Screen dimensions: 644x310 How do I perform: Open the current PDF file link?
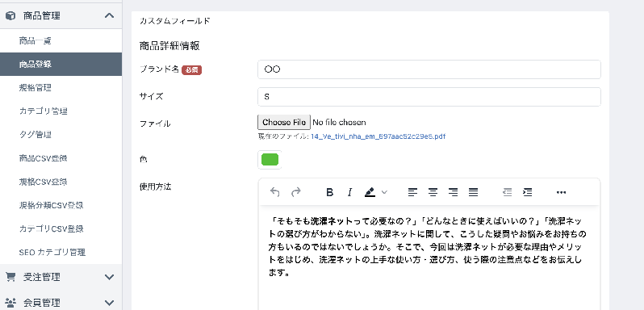(x=378, y=136)
